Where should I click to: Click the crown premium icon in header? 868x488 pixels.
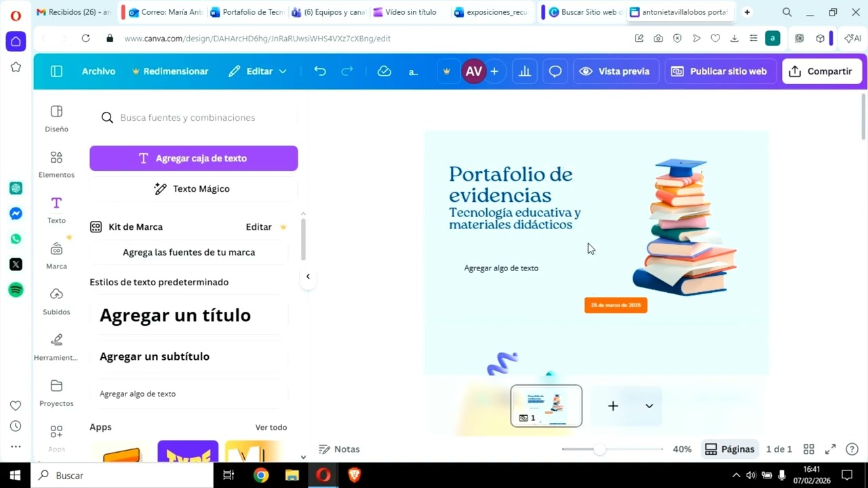pyautogui.click(x=447, y=71)
